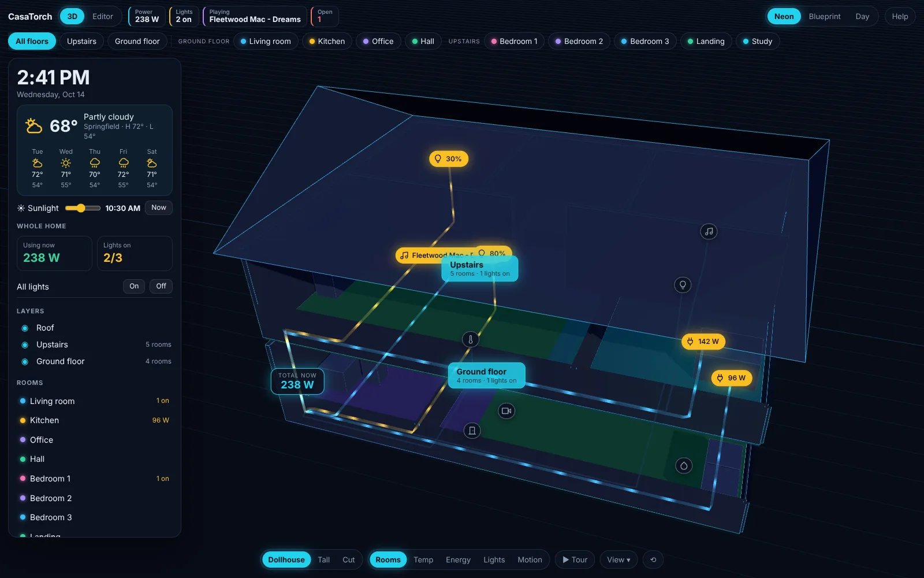This screenshot has width=924, height=578.
Task: Click the security camera icon
Action: 506,411
